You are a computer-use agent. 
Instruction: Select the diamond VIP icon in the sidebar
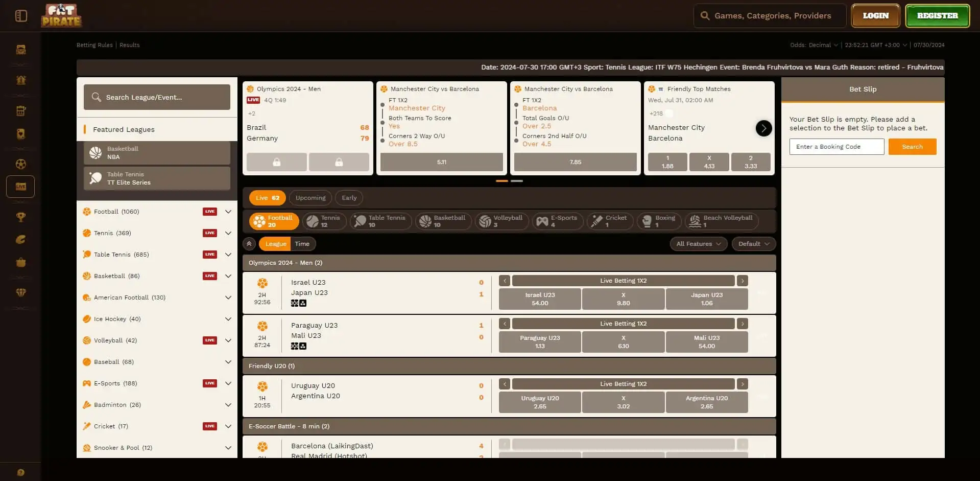pyautogui.click(x=20, y=293)
